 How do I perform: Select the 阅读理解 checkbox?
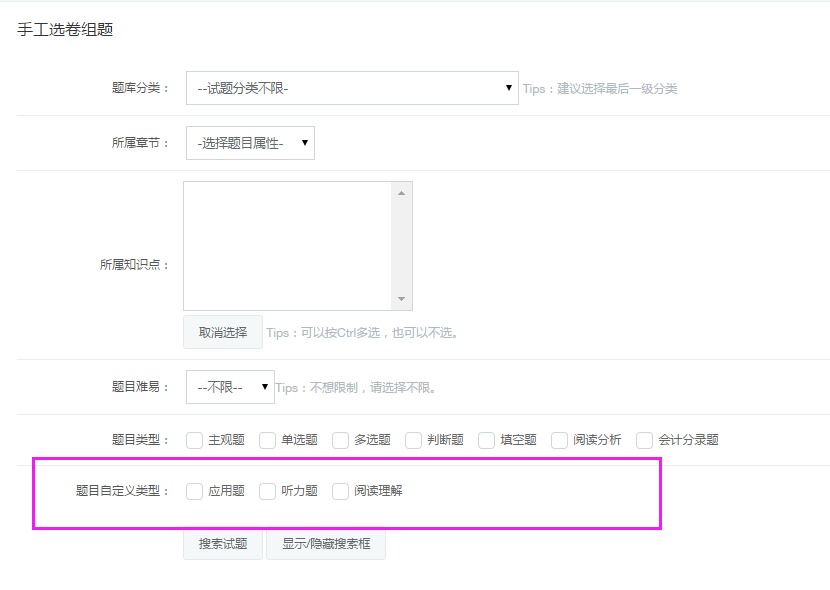tap(341, 491)
